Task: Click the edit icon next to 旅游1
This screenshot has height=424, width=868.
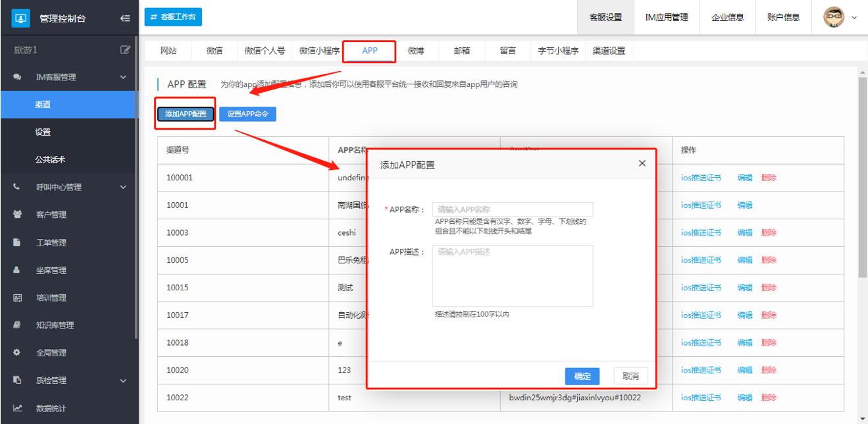Action: (x=125, y=50)
